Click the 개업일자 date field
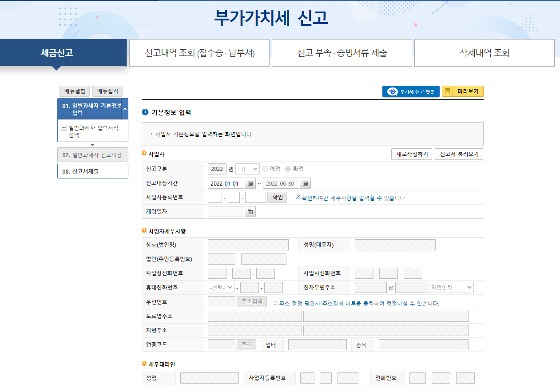The width and height of the screenshot is (560, 392). (x=226, y=212)
